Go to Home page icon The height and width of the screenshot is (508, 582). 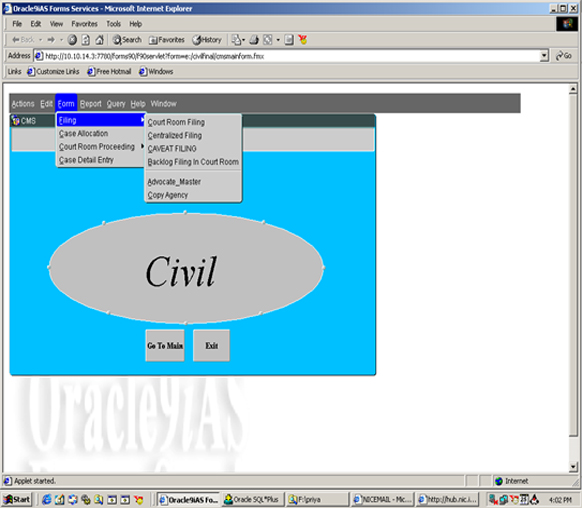point(99,40)
